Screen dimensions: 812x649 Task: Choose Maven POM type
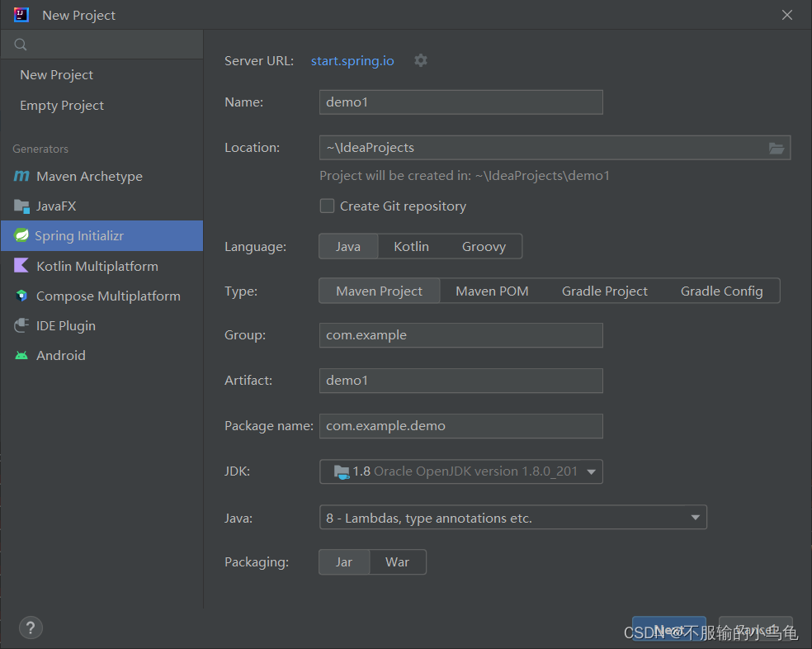pyautogui.click(x=492, y=291)
